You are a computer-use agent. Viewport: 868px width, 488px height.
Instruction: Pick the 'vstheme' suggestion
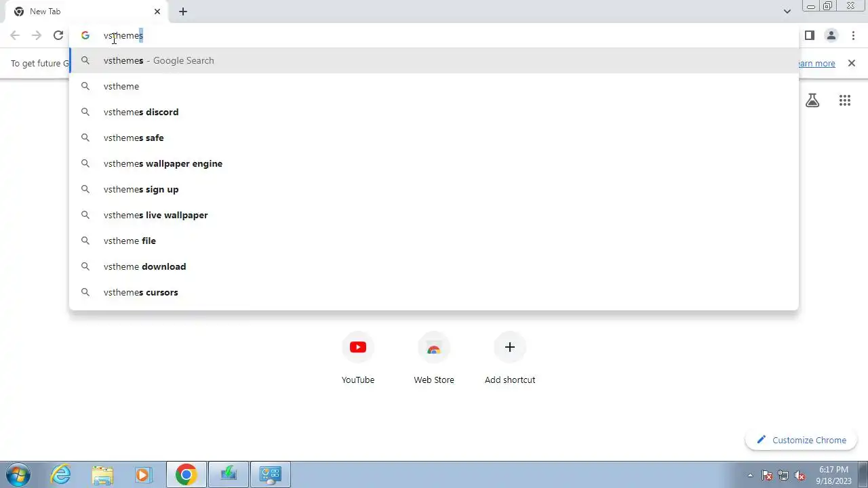[434, 86]
